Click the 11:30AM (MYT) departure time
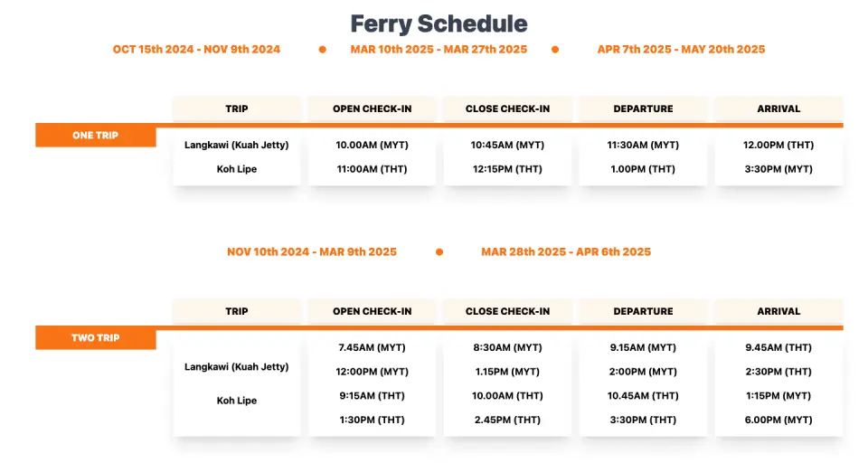 click(643, 145)
